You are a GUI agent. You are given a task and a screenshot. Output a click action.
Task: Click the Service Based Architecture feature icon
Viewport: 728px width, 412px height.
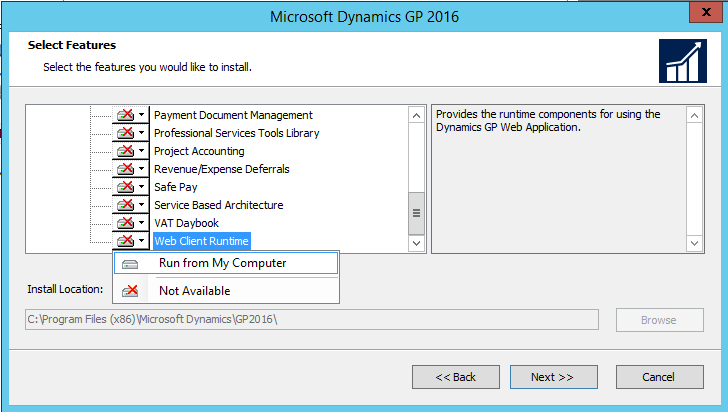click(x=125, y=205)
